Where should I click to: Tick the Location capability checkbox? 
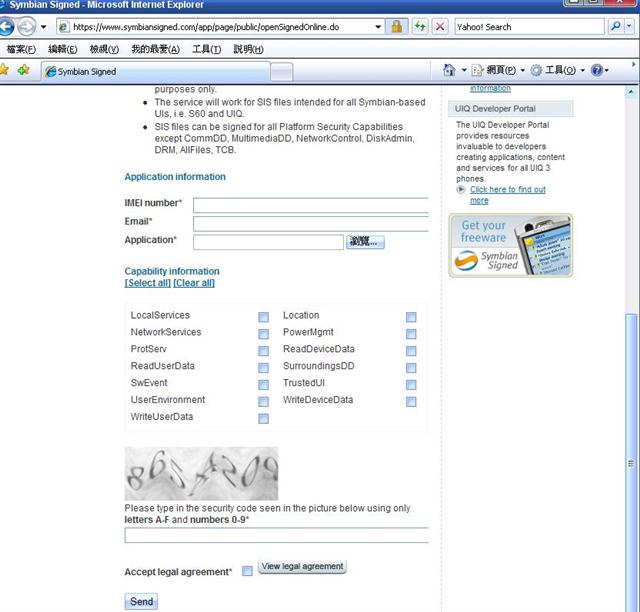[x=411, y=317]
